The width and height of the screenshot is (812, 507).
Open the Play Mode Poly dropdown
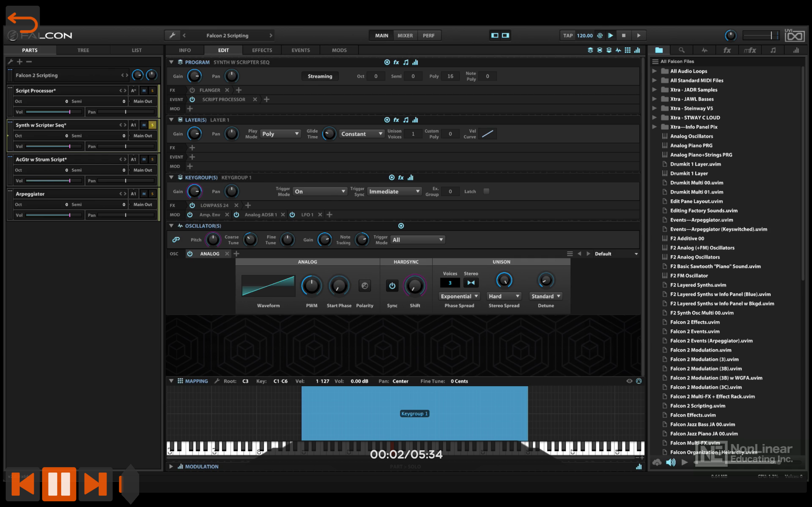280,134
